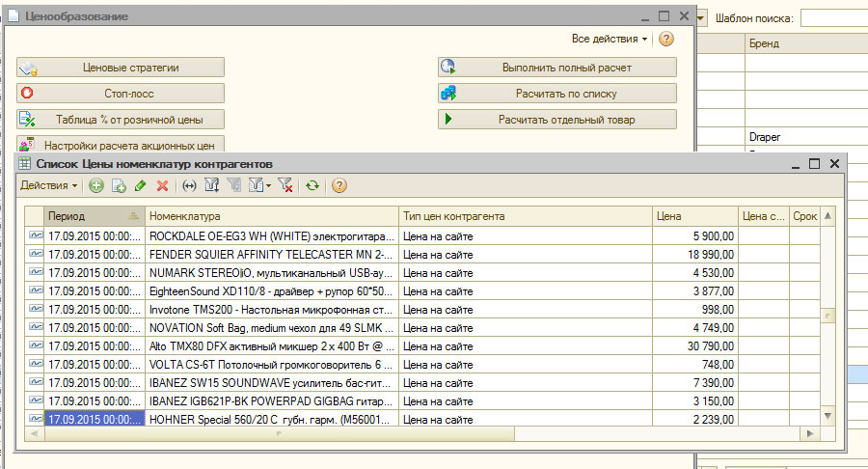Click the Set period interval icon

click(189, 185)
